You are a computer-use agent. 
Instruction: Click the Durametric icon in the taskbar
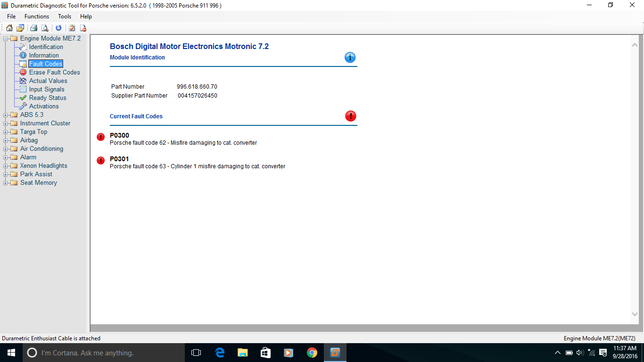pyautogui.click(x=335, y=353)
